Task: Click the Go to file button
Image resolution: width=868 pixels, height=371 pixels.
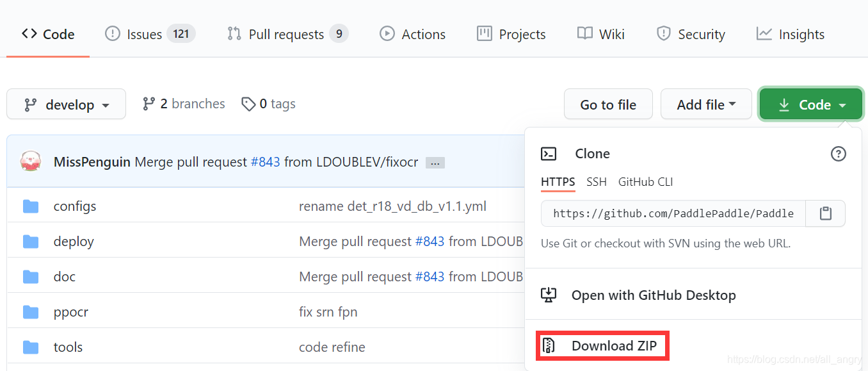Action: coord(608,104)
